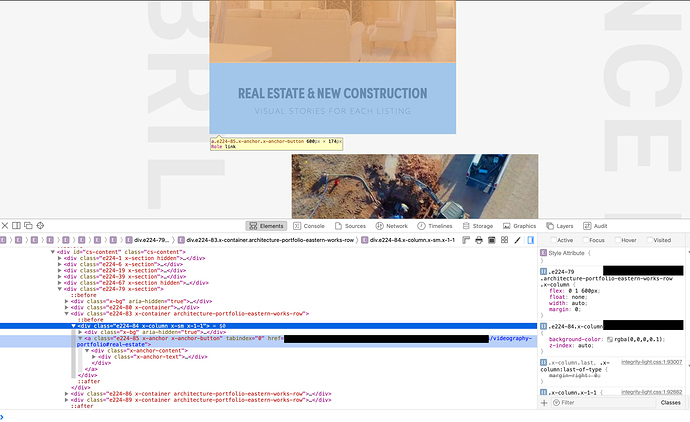
Task: Activate the element selection crosshair tool
Action: (40, 226)
